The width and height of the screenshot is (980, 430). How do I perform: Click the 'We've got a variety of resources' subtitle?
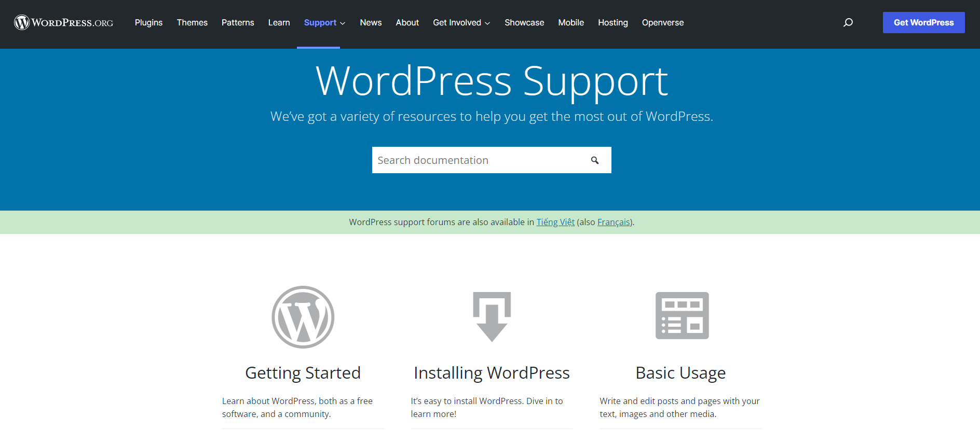pos(492,116)
